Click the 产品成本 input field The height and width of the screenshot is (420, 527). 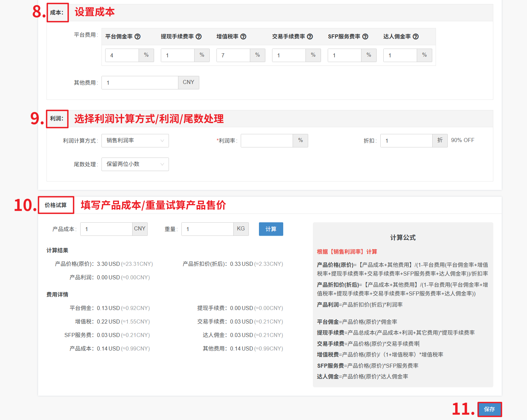pyautogui.click(x=106, y=229)
